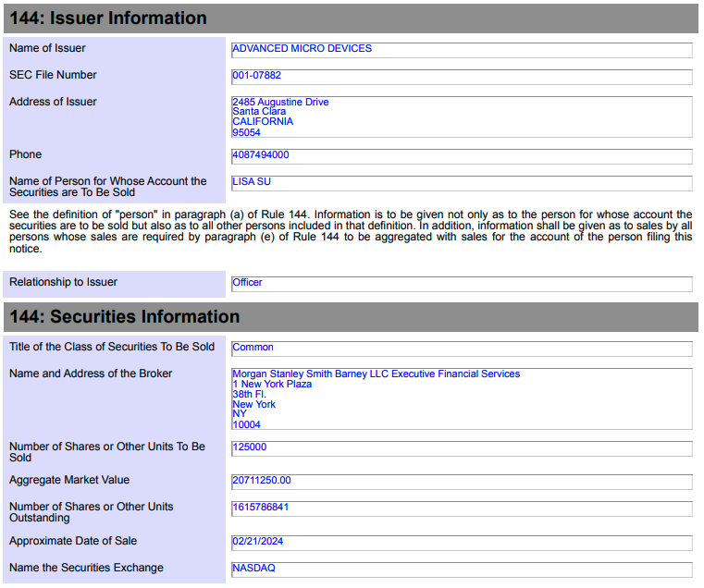Click the '10004' zip code text

pos(246,424)
